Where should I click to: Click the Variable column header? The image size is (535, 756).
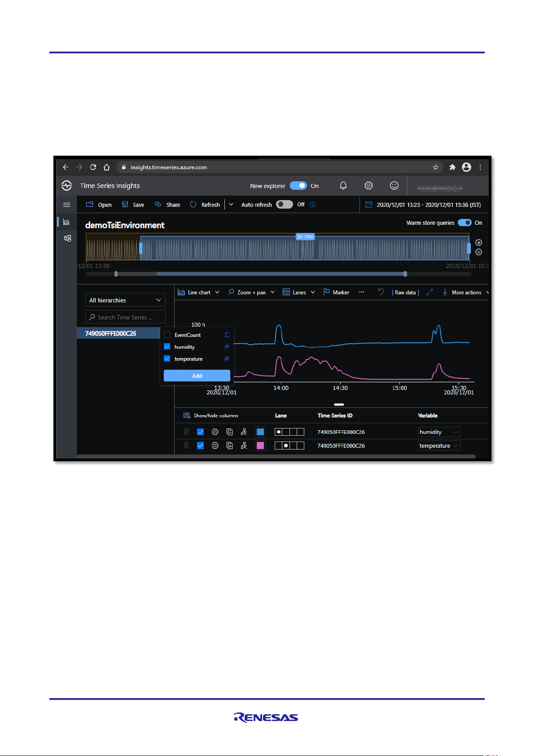(428, 415)
